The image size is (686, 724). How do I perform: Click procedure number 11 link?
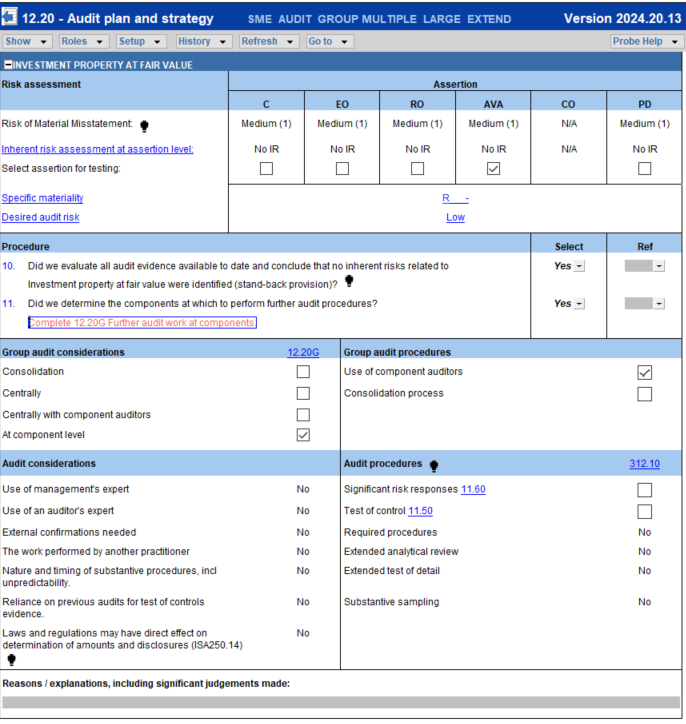[8, 303]
